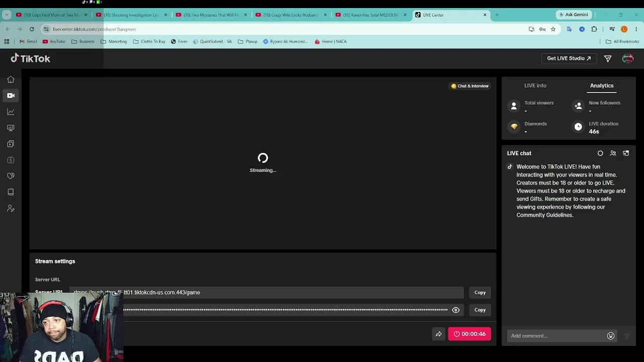644x362 pixels.
Task: Open the line chart analytics sidebar icon
Action: click(11, 112)
